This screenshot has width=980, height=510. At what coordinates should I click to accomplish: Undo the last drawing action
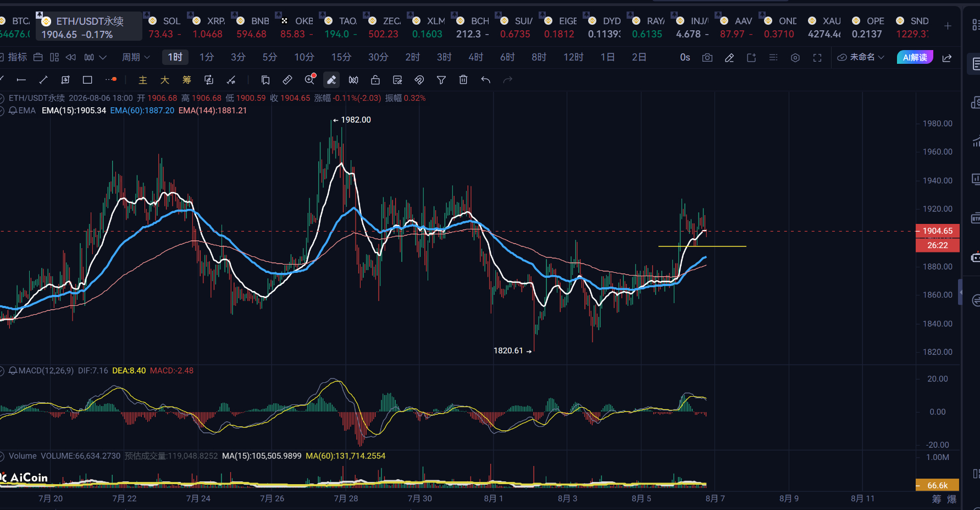point(485,80)
